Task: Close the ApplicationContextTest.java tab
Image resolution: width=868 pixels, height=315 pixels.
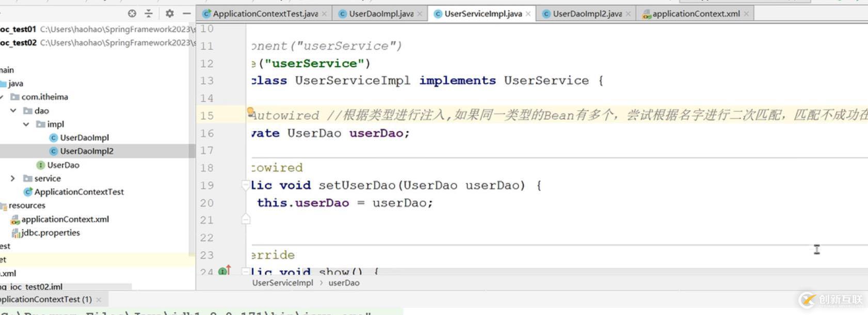Action: (324, 14)
